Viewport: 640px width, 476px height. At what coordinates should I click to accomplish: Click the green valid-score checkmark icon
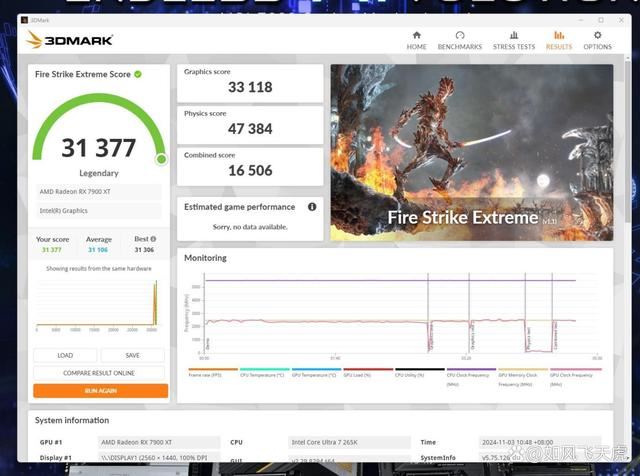click(138, 74)
